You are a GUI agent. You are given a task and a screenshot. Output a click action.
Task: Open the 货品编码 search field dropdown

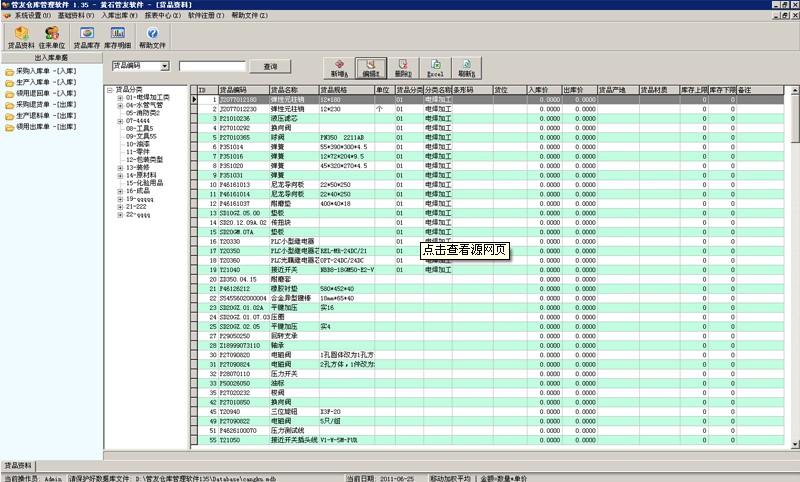165,66
